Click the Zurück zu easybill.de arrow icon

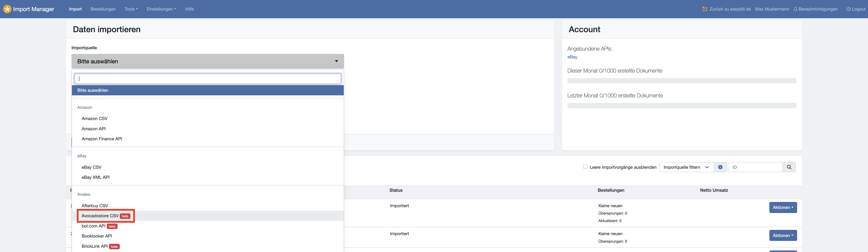pyautogui.click(x=705, y=9)
